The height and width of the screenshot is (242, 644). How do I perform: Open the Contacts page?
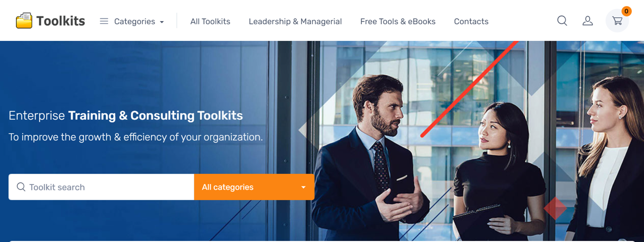[x=471, y=21]
